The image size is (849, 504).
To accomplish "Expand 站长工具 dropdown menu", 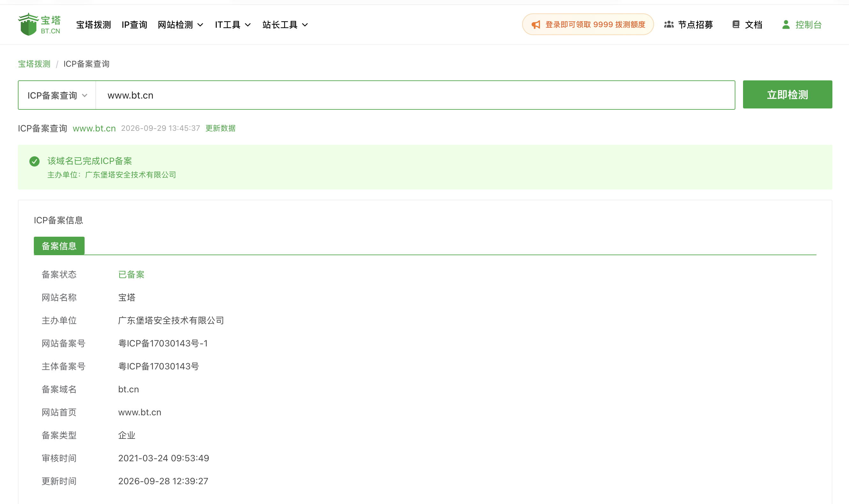I will [x=285, y=25].
